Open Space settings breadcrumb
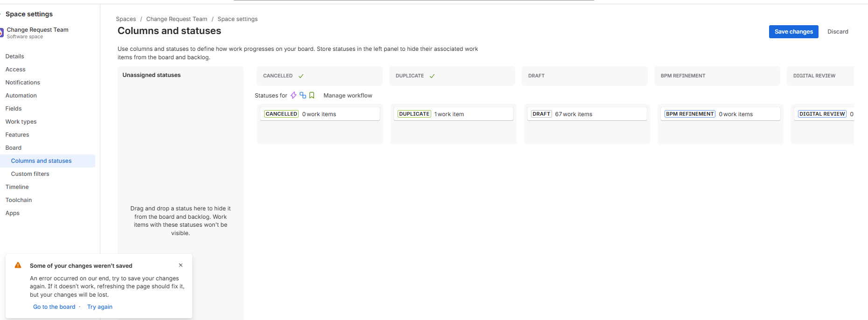The width and height of the screenshot is (868, 320). click(238, 19)
